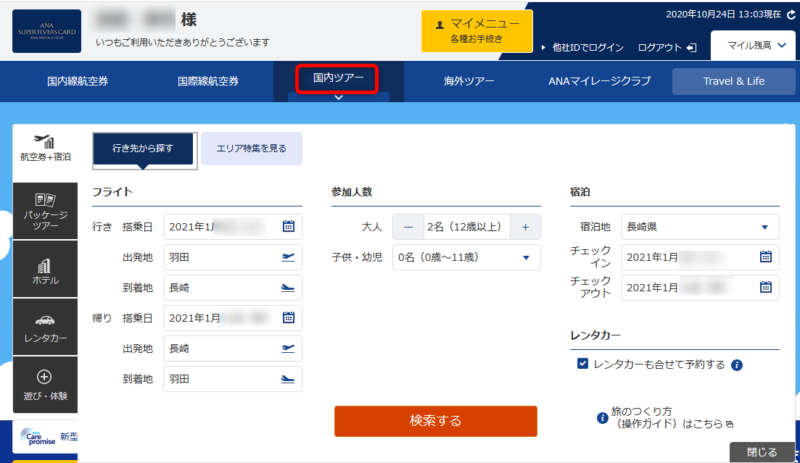Click return departure field 長崎

[233, 349]
